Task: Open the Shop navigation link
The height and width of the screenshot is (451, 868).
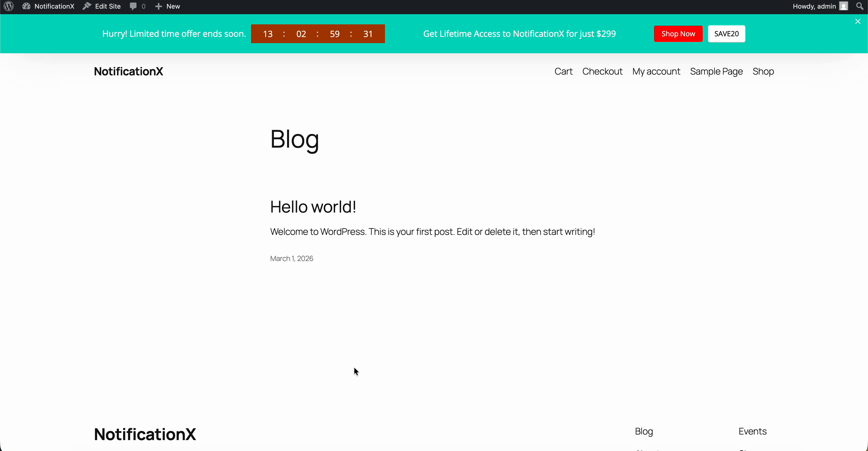Action: point(763,72)
